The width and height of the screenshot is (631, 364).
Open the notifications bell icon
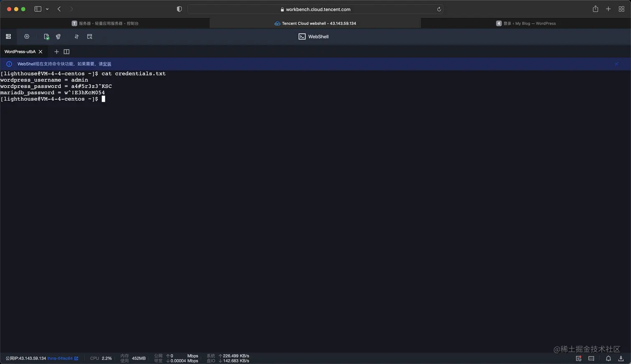[x=608, y=358]
